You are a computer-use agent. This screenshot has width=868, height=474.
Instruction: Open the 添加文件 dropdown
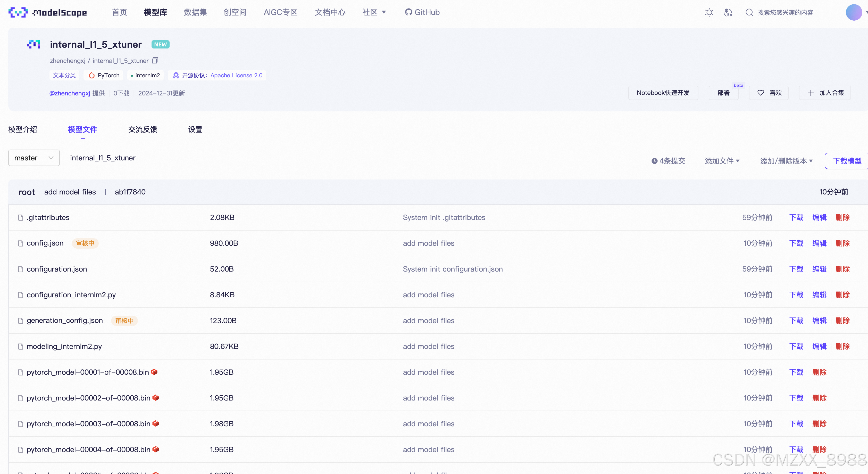click(722, 161)
